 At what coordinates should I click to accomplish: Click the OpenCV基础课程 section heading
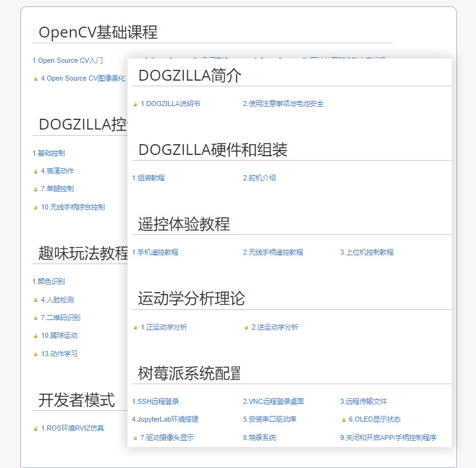[98, 32]
